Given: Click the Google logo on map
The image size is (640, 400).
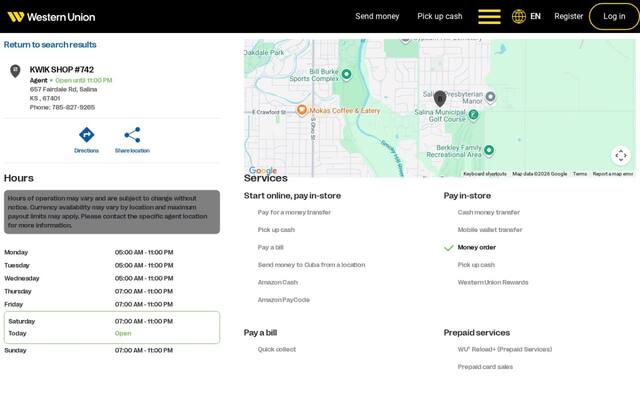Looking at the screenshot, I should (263, 171).
